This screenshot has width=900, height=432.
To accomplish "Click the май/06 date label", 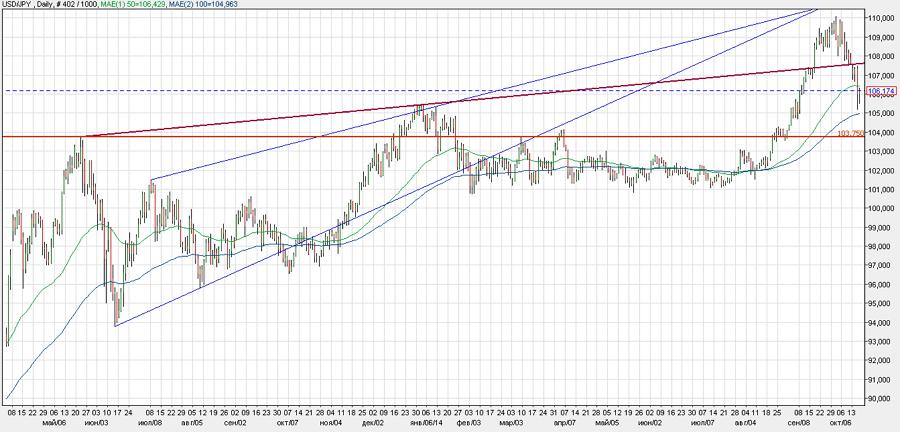I will pos(54,422).
